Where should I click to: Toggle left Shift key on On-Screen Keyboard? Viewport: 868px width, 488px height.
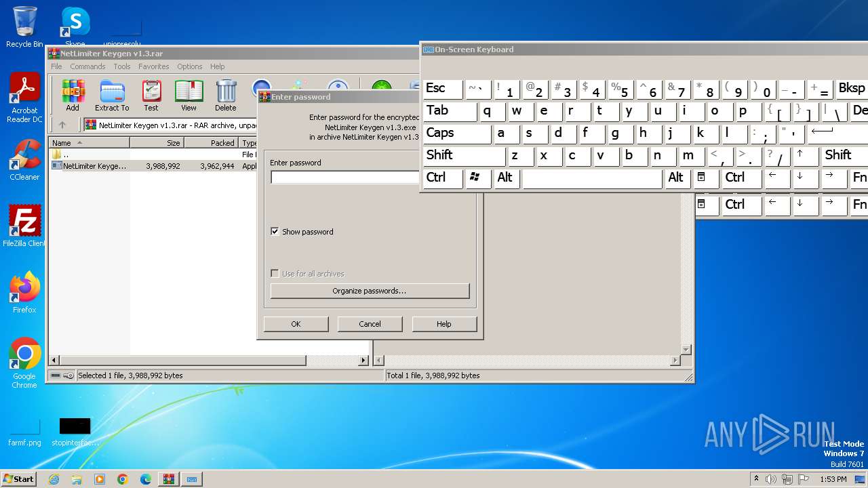tap(464, 155)
